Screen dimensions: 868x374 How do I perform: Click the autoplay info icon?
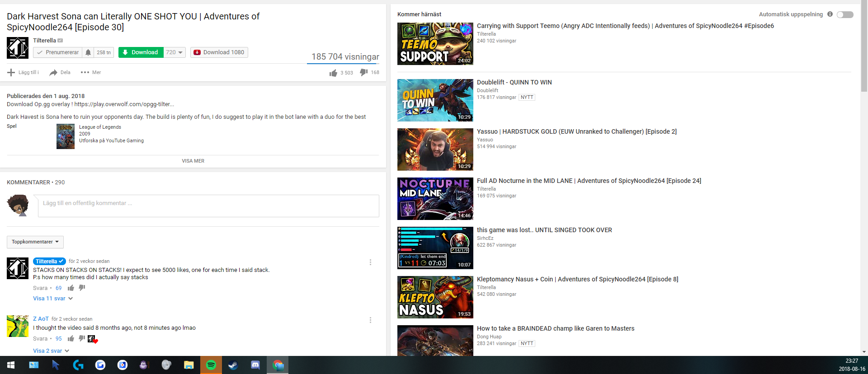[830, 14]
